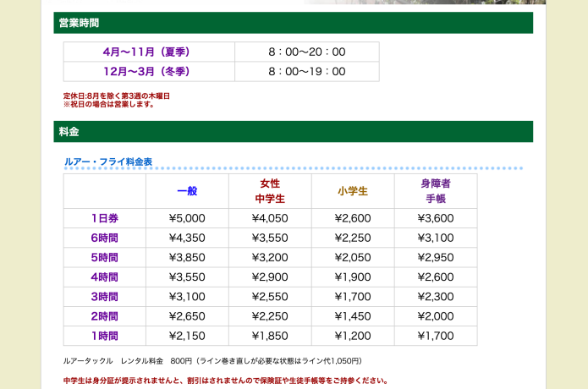The height and width of the screenshot is (389, 588).
Task: Click the 12月〜3月(冬季) row label
Action: (149, 71)
